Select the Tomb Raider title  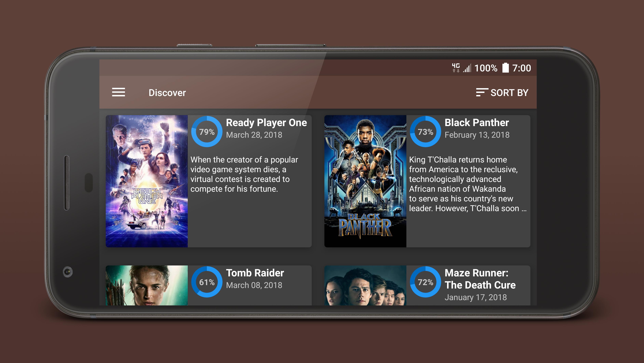[x=255, y=273]
